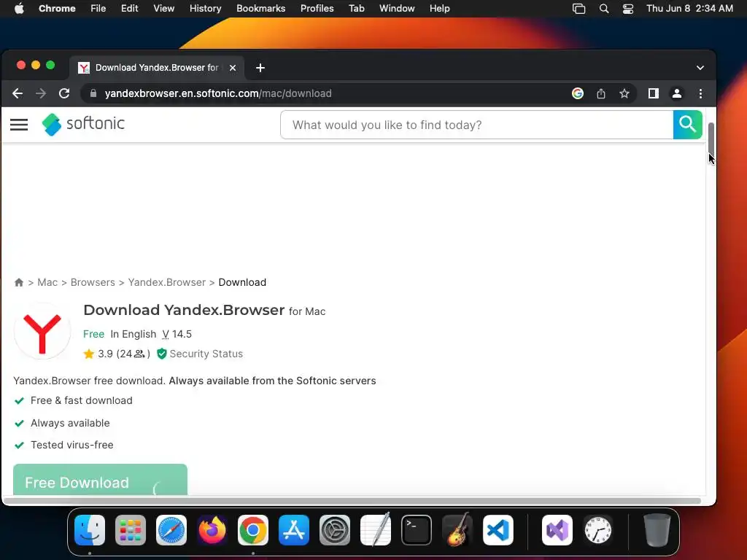Open the Softonic hamburger menu

click(19, 125)
